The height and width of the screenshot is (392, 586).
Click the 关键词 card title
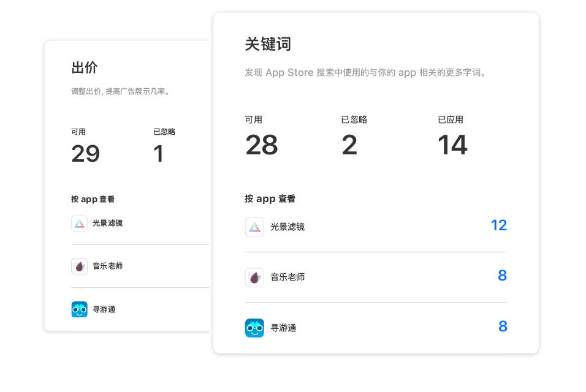tap(268, 44)
